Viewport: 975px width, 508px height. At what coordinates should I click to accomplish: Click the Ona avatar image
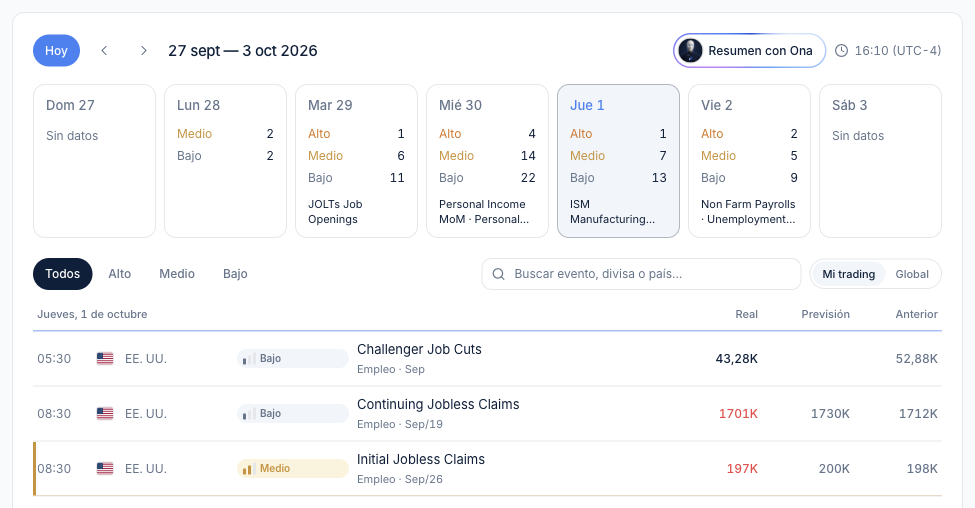tap(690, 50)
